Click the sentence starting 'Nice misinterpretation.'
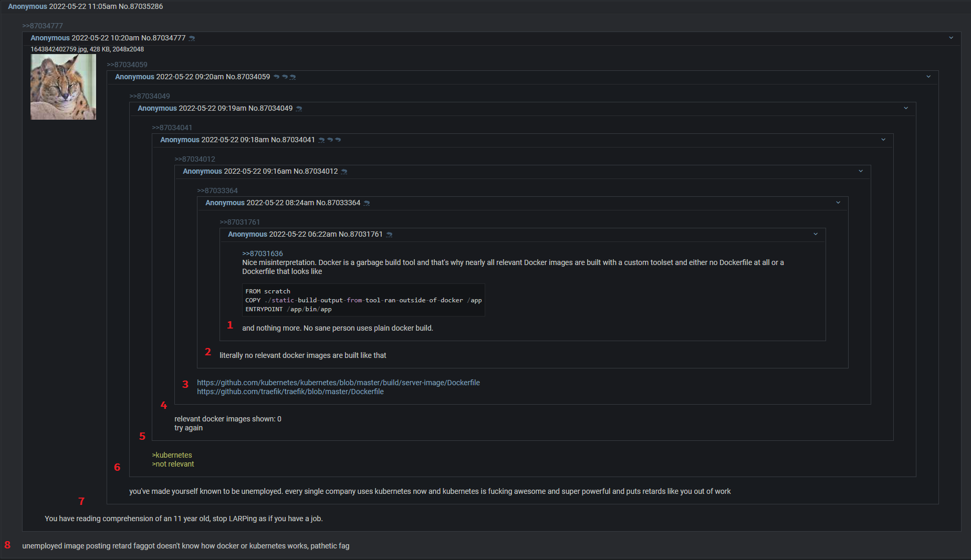 point(513,267)
